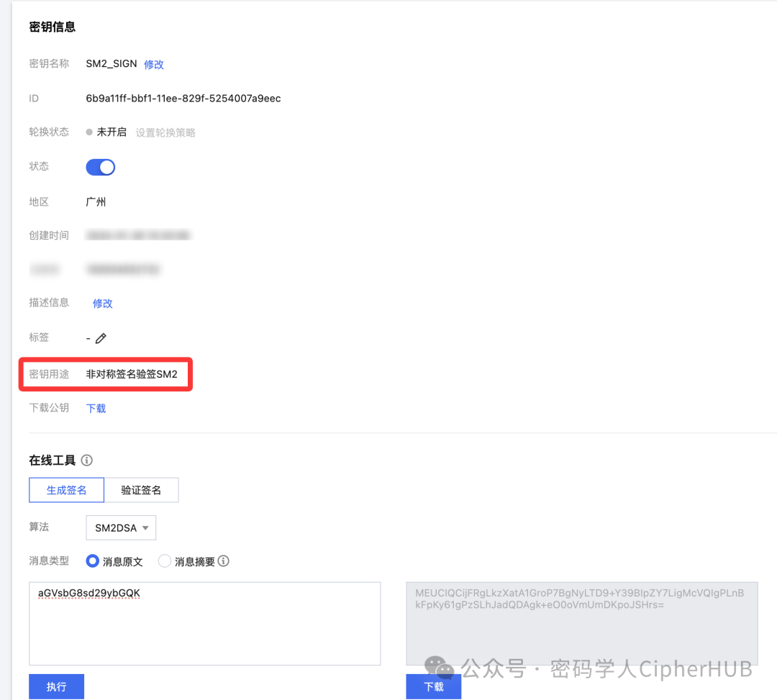The width and height of the screenshot is (777, 700).
Task: Open the info icon next to 在线工具
Action: tap(87, 460)
